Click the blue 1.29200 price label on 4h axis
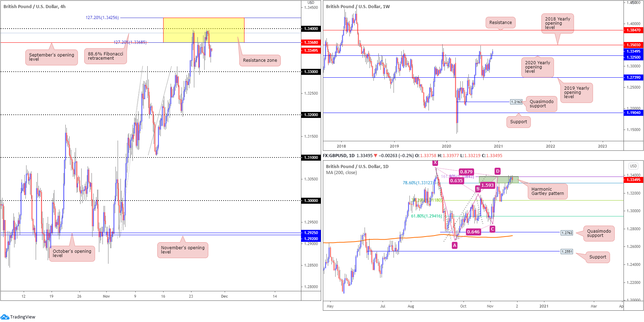Screen dimensions: 644x322 click(x=311, y=239)
